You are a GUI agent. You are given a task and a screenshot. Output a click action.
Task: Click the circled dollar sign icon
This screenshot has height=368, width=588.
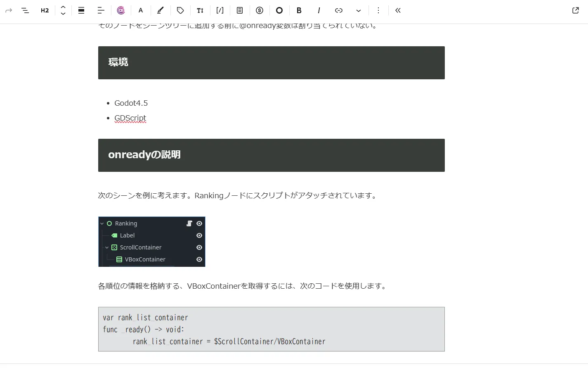(x=260, y=10)
